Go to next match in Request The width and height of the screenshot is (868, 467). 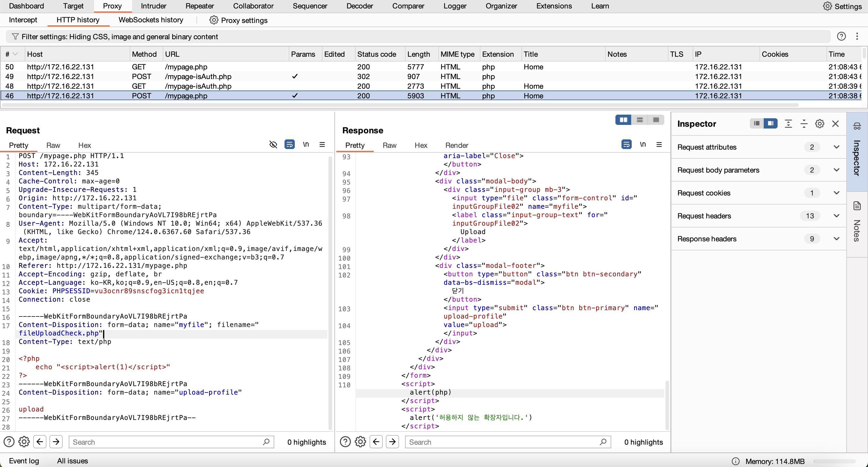(56, 442)
